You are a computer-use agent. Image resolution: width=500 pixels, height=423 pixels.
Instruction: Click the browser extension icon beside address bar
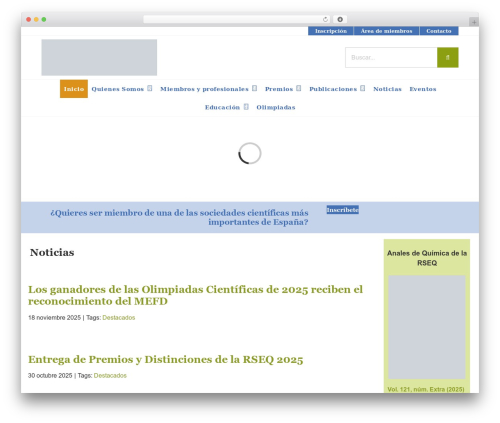[340, 20]
